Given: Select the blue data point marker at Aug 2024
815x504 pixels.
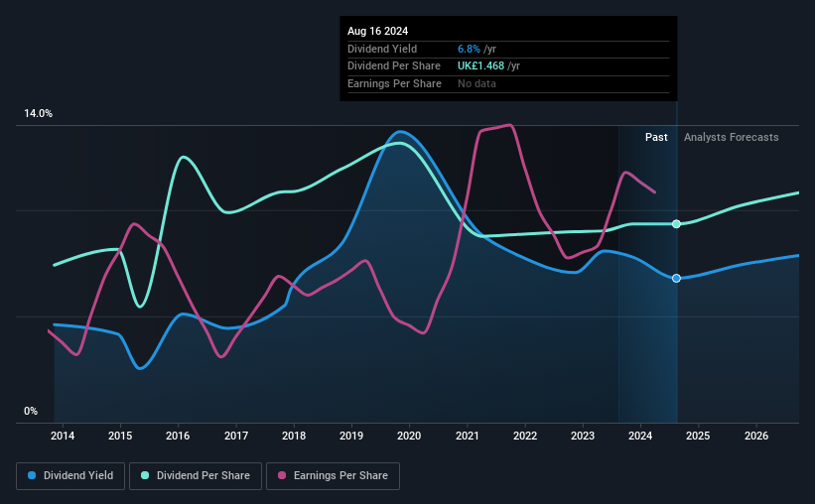Looking at the screenshot, I should tap(676, 279).
